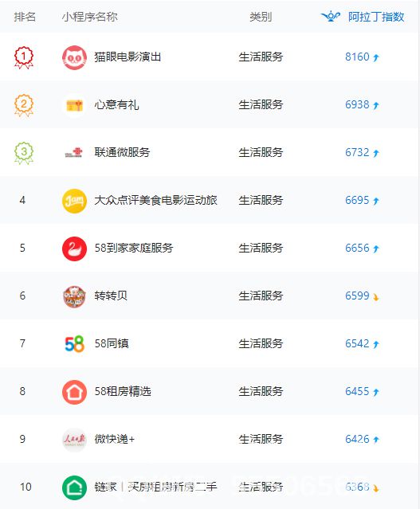
Task: Click the red rank 1 medal badge
Action: (24, 57)
